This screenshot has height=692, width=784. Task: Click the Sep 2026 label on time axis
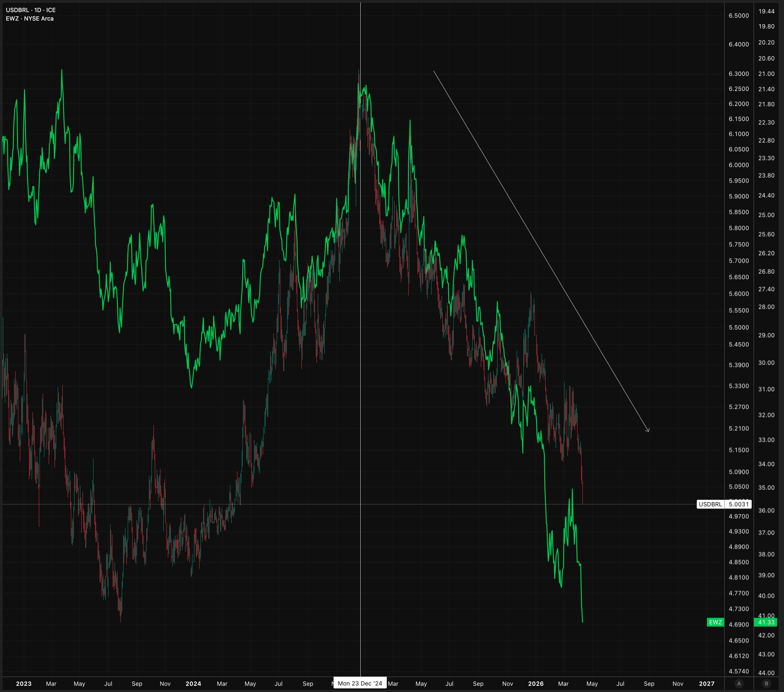pos(649,684)
